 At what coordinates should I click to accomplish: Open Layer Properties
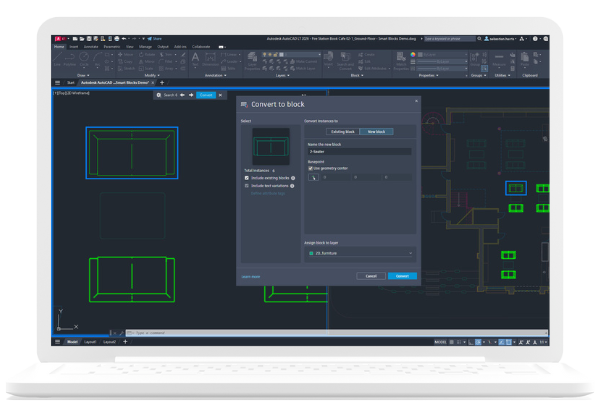click(x=252, y=61)
